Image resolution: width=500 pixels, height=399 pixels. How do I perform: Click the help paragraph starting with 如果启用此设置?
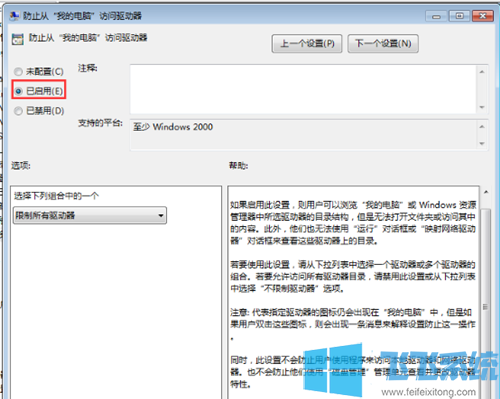point(353,223)
